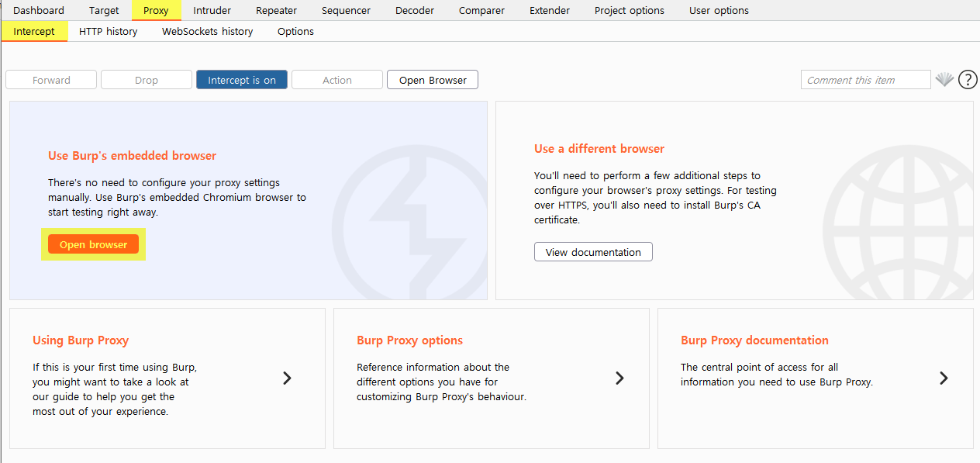
Task: Click the Forward button
Action: 51,80
